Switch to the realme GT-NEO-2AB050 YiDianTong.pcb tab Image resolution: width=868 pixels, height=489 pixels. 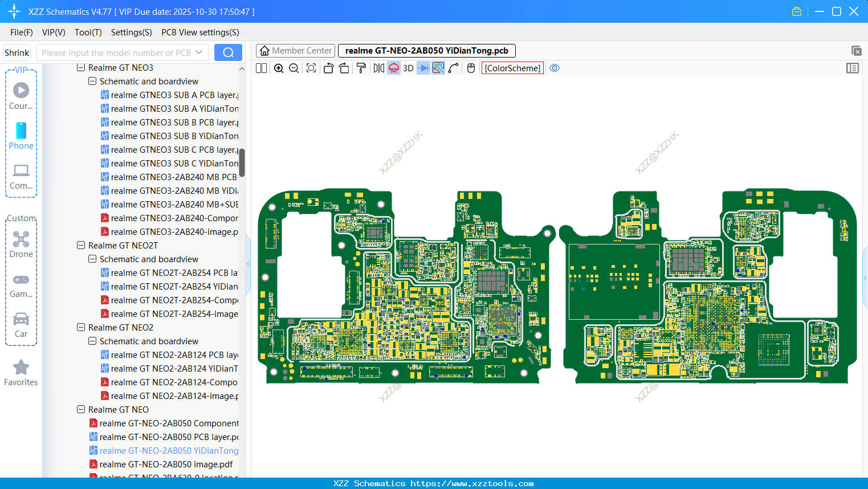[x=427, y=51]
